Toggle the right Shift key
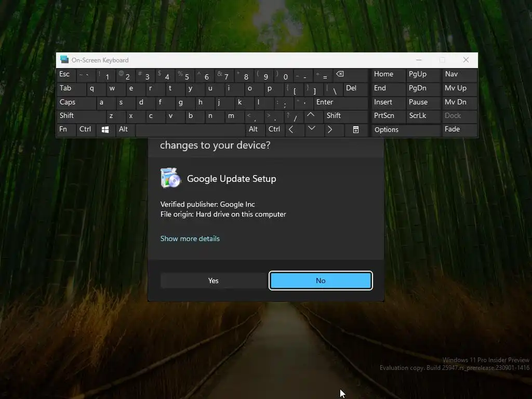This screenshot has height=399, width=532. (345, 116)
